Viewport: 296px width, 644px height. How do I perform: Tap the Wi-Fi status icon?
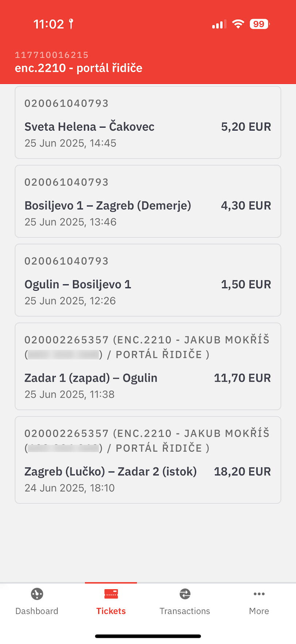point(238,24)
